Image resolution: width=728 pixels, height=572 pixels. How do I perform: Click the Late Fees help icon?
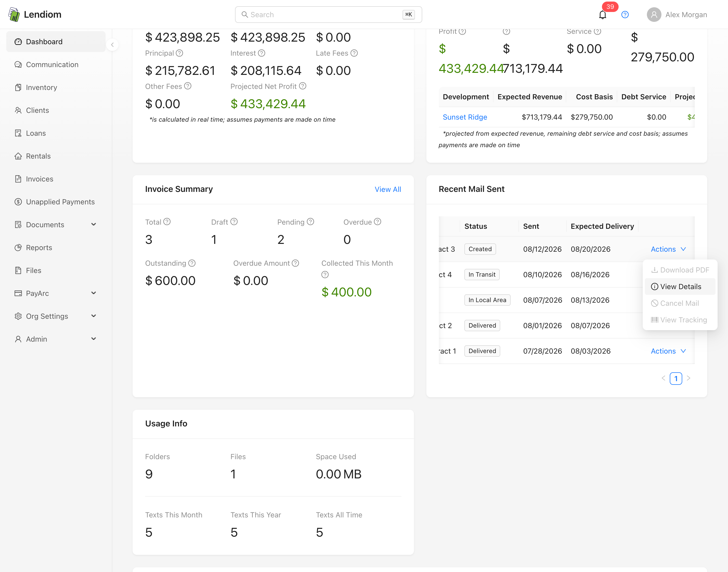(x=354, y=53)
